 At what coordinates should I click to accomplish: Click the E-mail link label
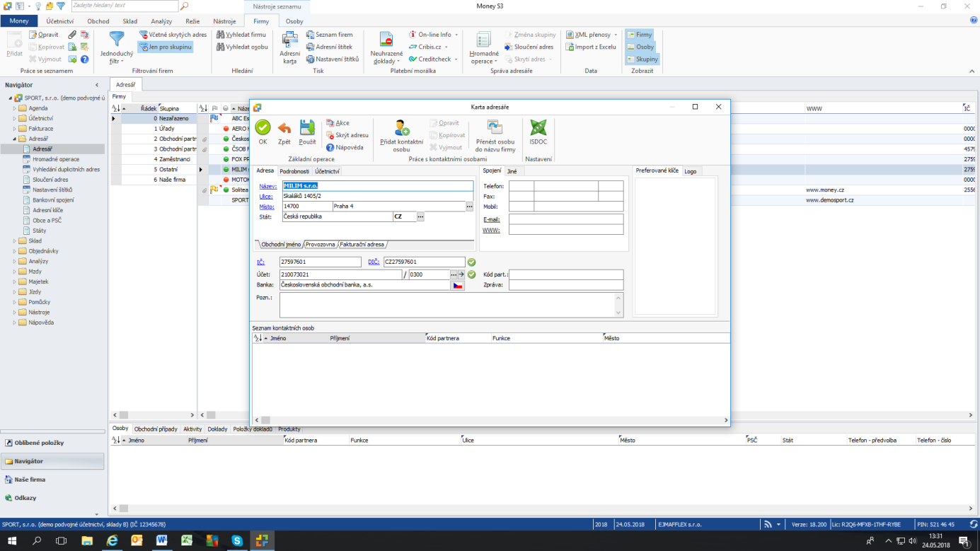(x=491, y=220)
